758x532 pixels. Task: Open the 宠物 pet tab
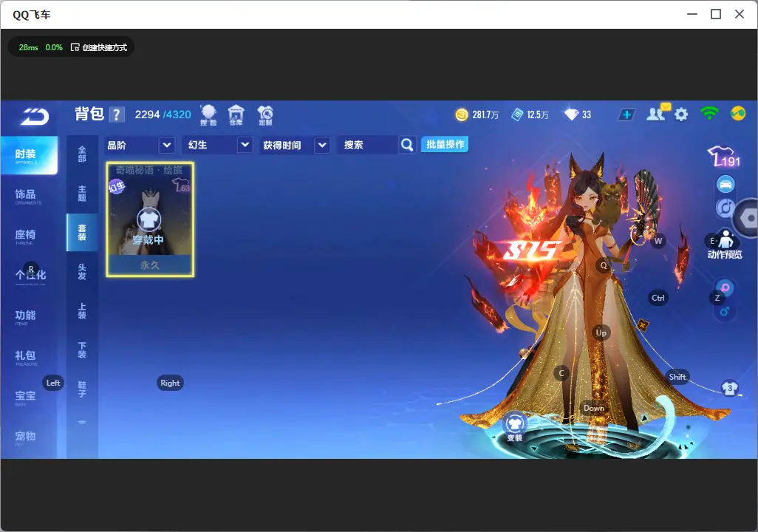pos(26,437)
